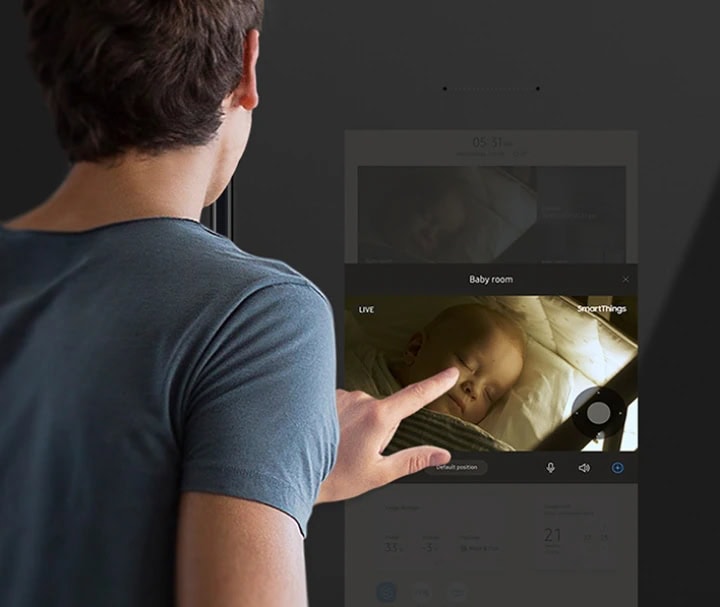Open the weather widget showing 21
720x607 pixels.
coord(553,536)
